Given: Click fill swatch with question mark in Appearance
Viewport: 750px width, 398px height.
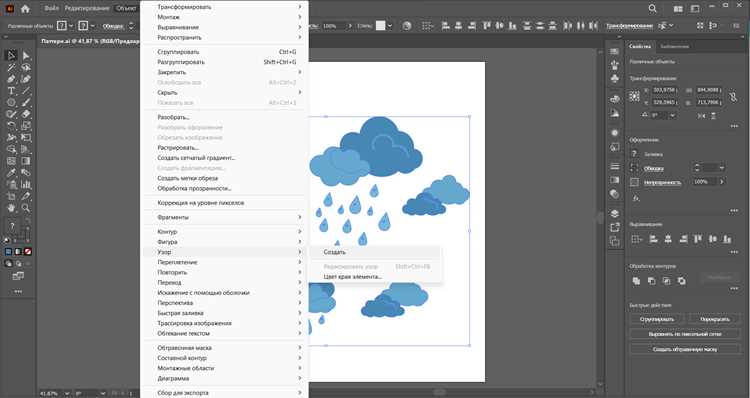Looking at the screenshot, I should click(634, 154).
